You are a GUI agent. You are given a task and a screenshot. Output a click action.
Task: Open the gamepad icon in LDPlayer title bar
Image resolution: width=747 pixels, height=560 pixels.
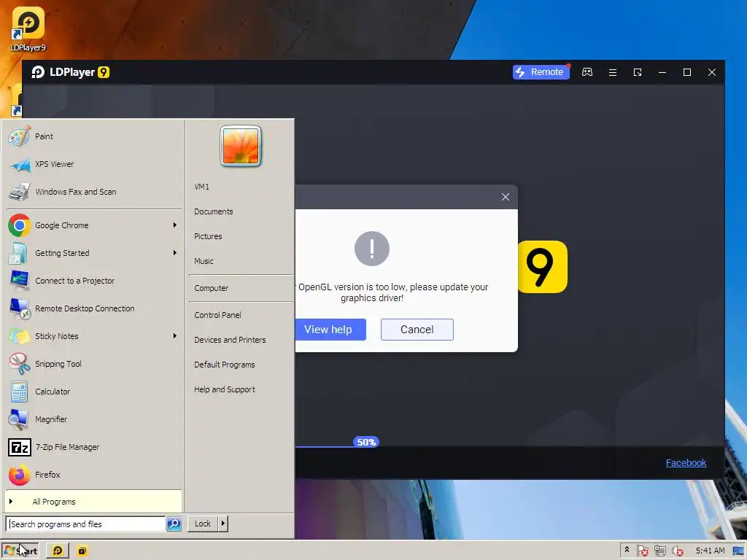pos(587,72)
